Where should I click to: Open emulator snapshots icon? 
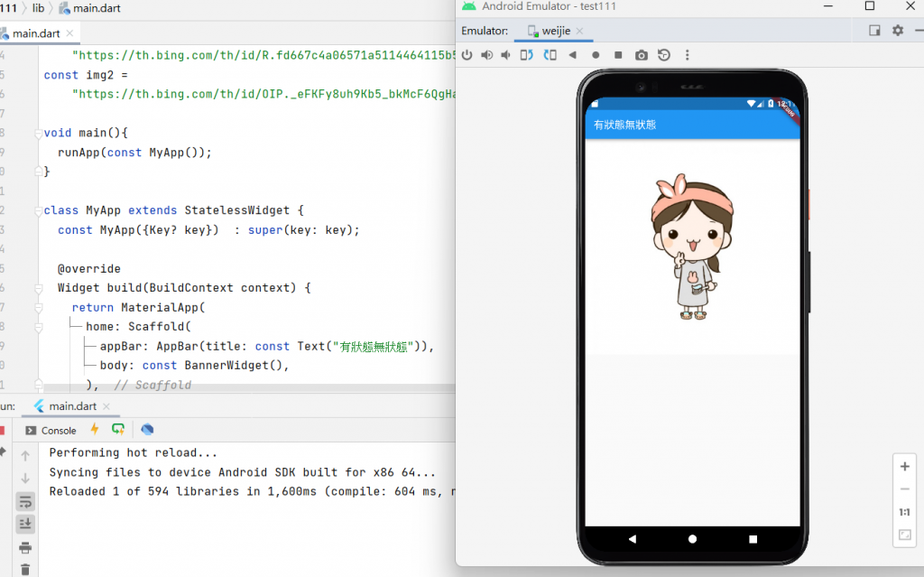[664, 55]
